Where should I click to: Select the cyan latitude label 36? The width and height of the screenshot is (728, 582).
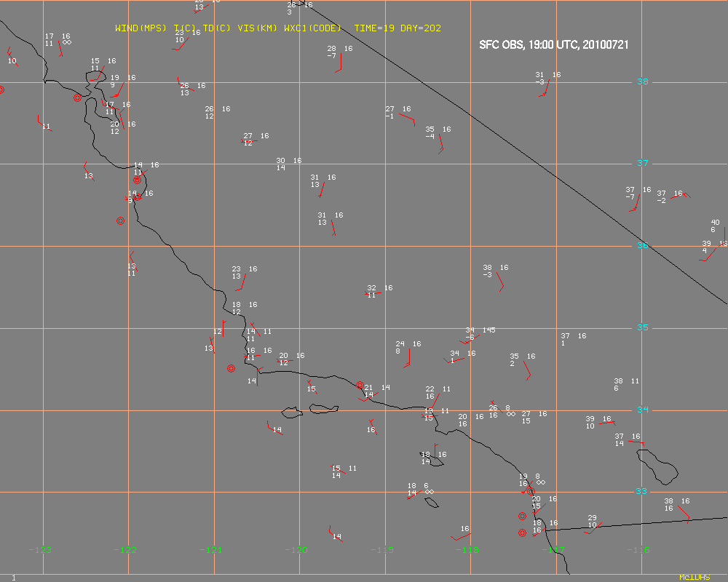click(643, 245)
